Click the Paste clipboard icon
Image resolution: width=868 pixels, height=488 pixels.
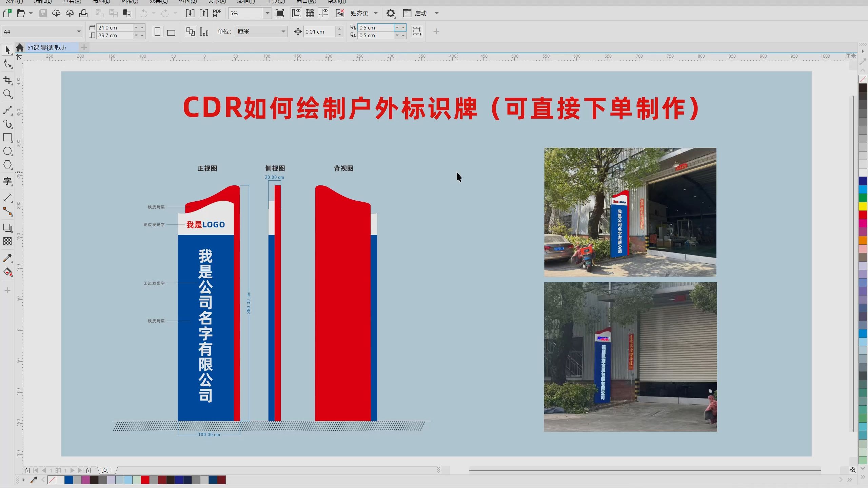point(127,13)
